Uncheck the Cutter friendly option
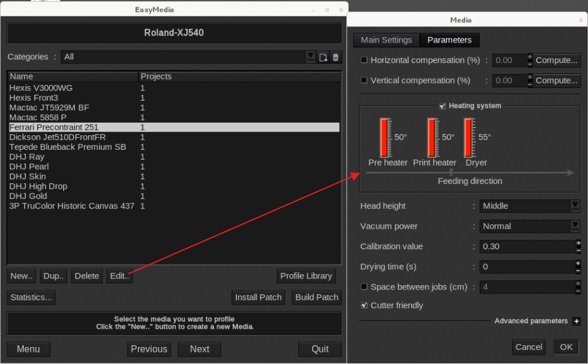Image resolution: width=588 pixels, height=364 pixels. (364, 305)
